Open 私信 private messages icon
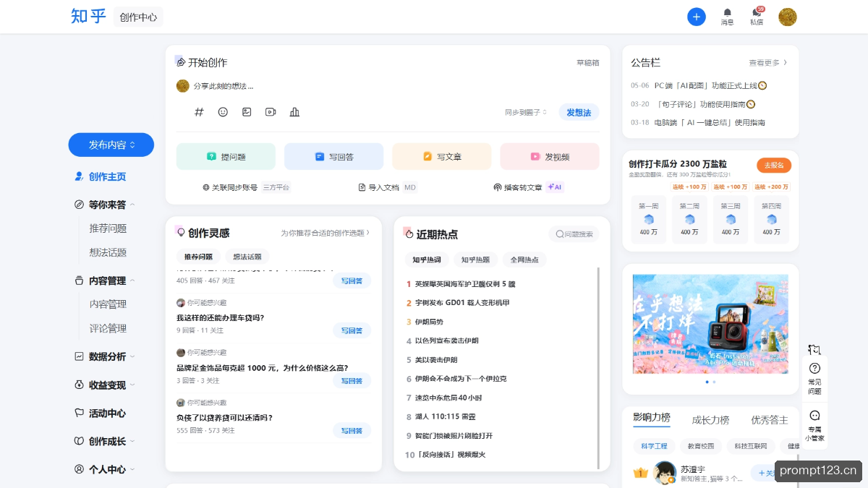868x488 pixels. coord(757,17)
